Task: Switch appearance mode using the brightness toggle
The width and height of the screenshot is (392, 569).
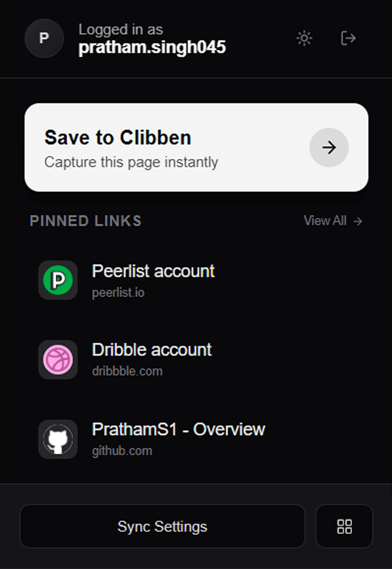Action: pyautogui.click(x=304, y=38)
